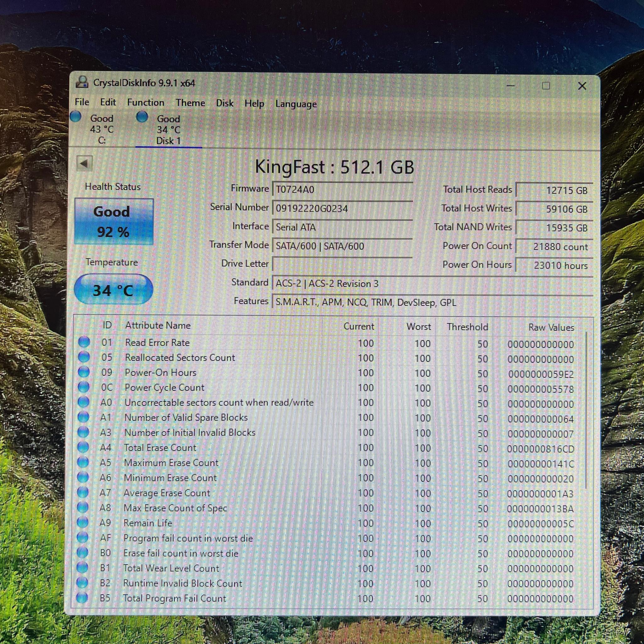Click the status orb for Reallocated Sectors Count
644x644 pixels.
point(84,357)
